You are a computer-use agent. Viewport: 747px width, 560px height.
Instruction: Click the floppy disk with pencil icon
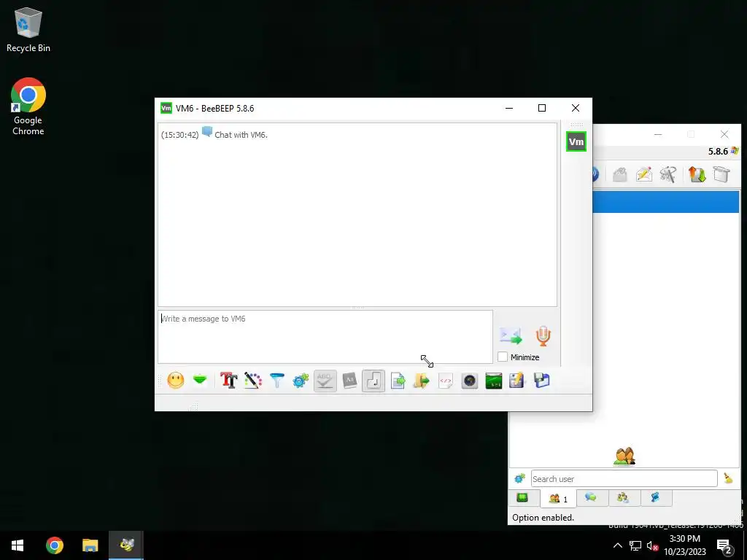click(x=517, y=381)
